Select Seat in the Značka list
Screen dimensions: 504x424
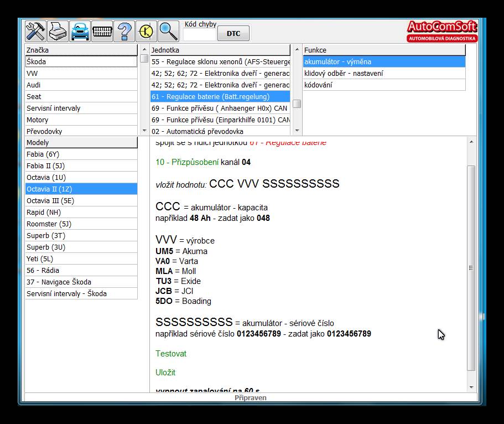(x=81, y=96)
